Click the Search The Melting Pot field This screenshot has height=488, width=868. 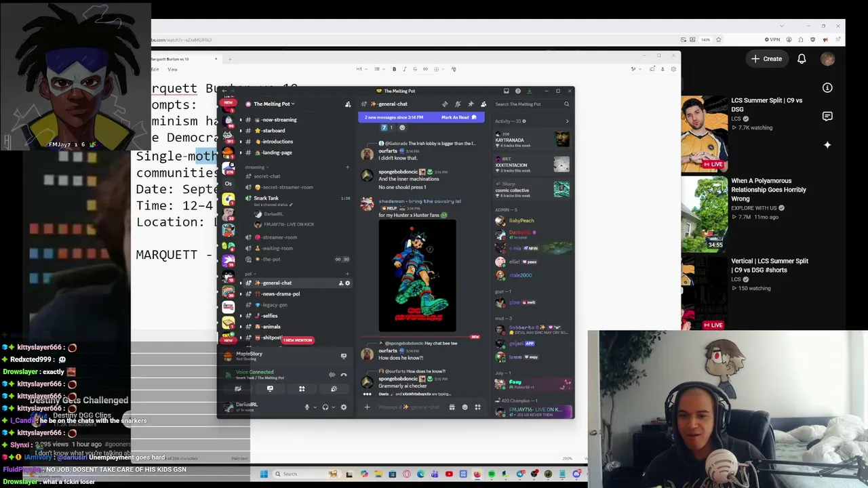tap(532, 104)
